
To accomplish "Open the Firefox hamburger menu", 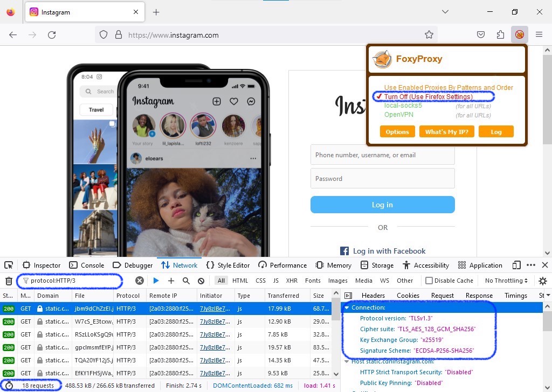I will click(539, 34).
